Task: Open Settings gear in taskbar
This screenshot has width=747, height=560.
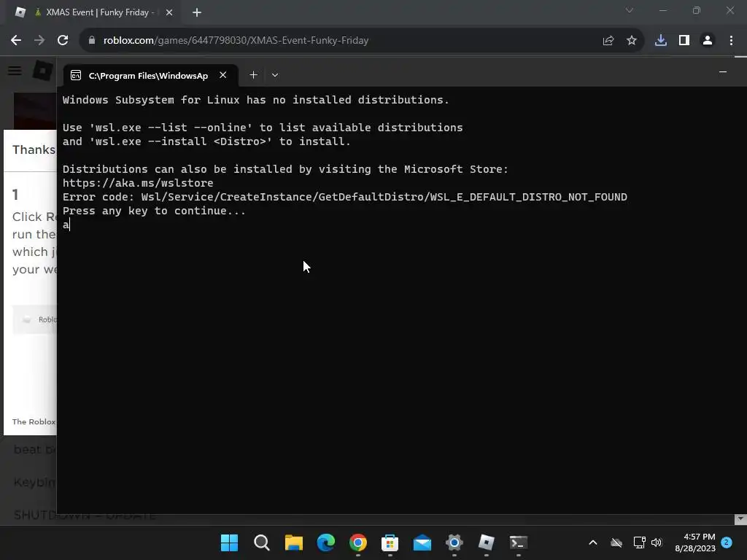Action: click(454, 542)
